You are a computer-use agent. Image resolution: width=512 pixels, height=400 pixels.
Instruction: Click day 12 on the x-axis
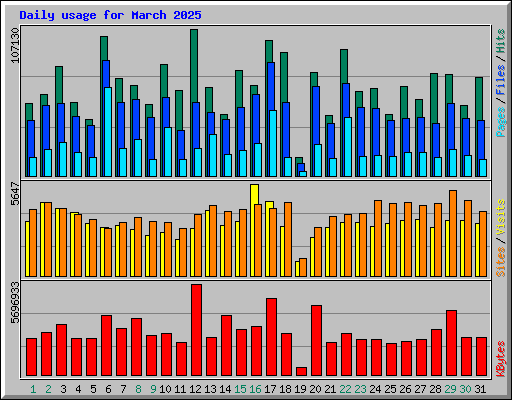tap(195, 389)
